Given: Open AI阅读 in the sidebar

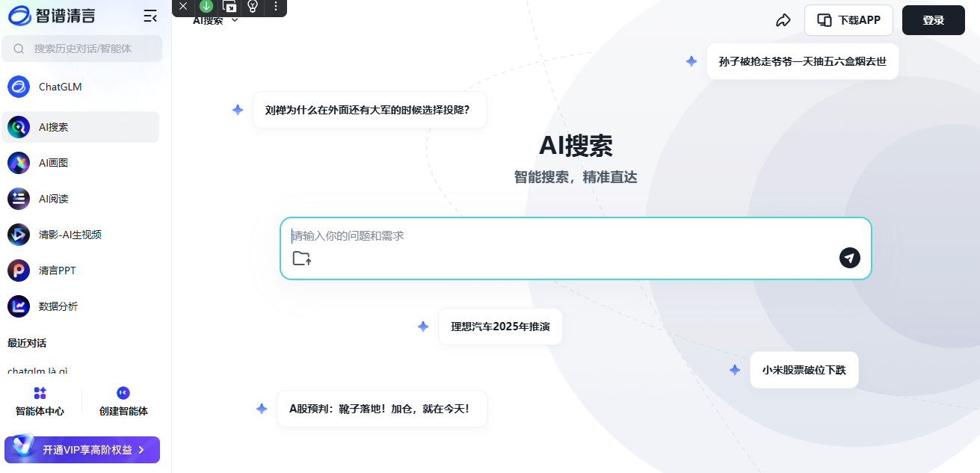Looking at the screenshot, I should pyautogui.click(x=53, y=199).
